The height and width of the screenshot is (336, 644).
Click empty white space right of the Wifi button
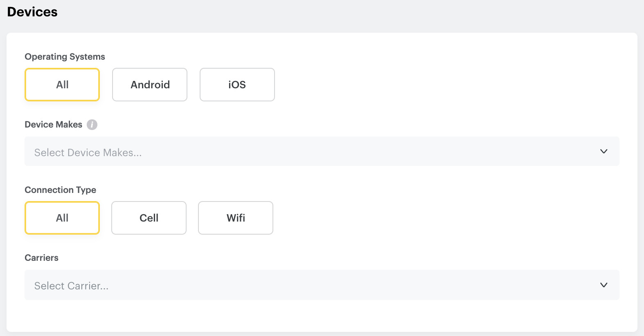tap(409, 218)
